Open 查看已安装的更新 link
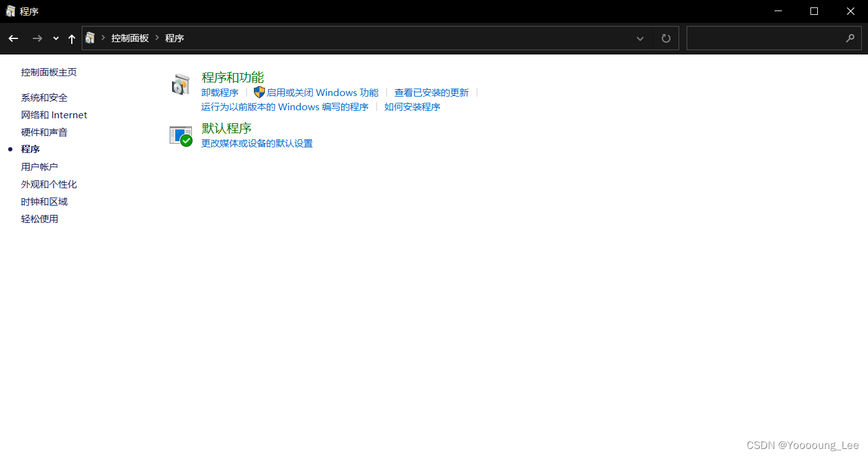868x457 pixels. pos(432,92)
